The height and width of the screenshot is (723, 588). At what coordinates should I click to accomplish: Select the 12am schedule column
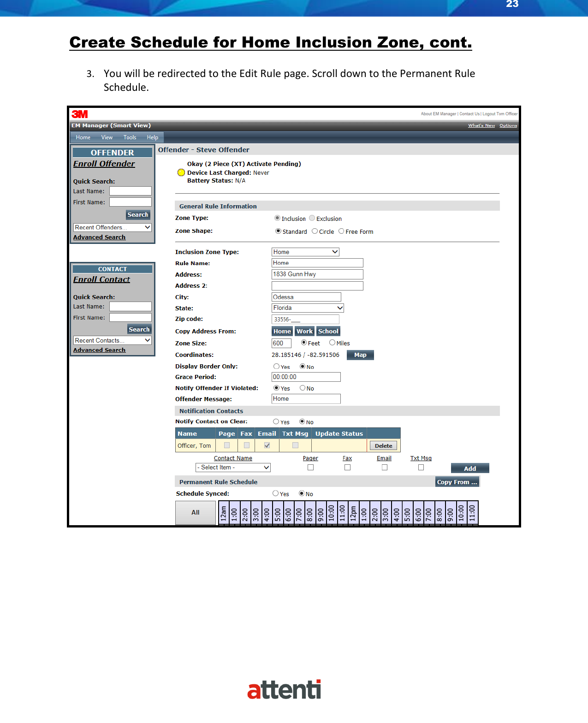pos(224,513)
